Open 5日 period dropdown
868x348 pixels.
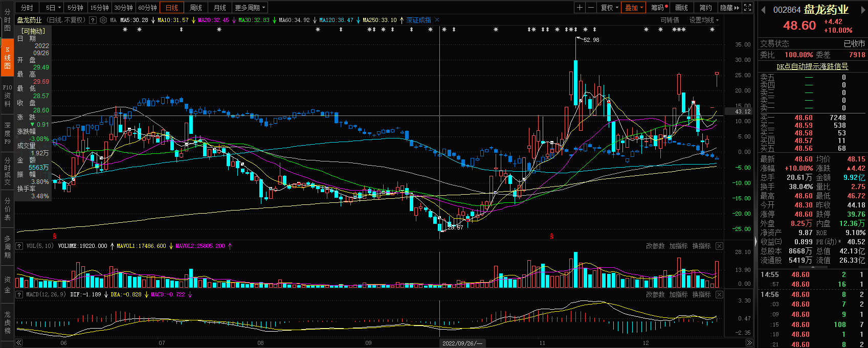pyautogui.click(x=53, y=8)
